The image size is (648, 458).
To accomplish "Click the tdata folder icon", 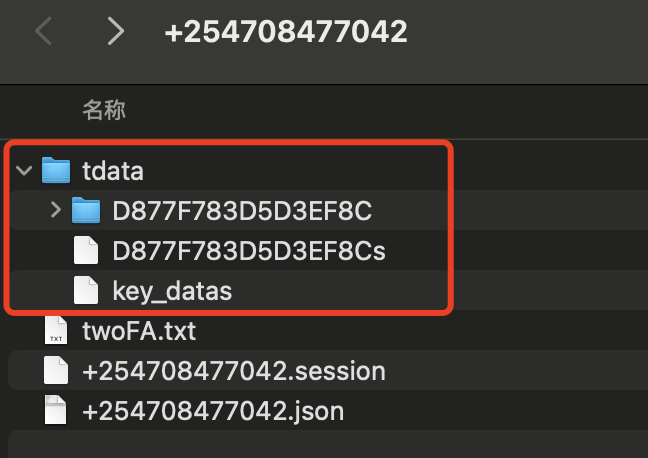I will [x=56, y=171].
